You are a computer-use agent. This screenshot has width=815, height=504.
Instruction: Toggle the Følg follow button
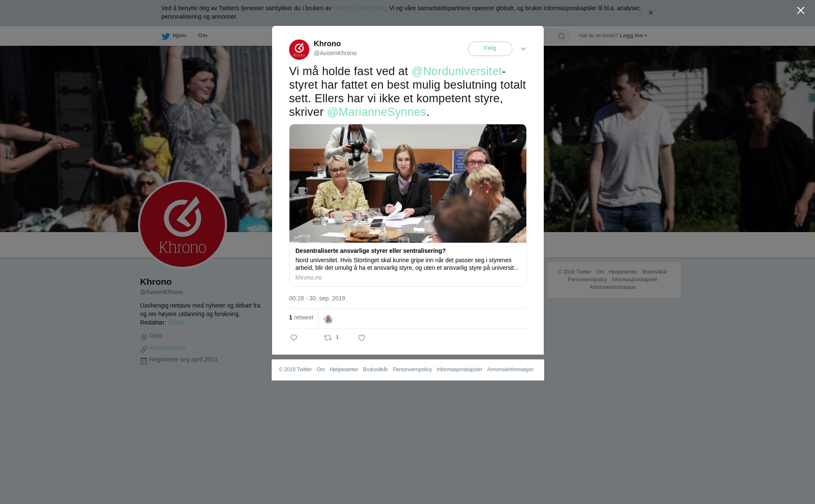click(490, 49)
